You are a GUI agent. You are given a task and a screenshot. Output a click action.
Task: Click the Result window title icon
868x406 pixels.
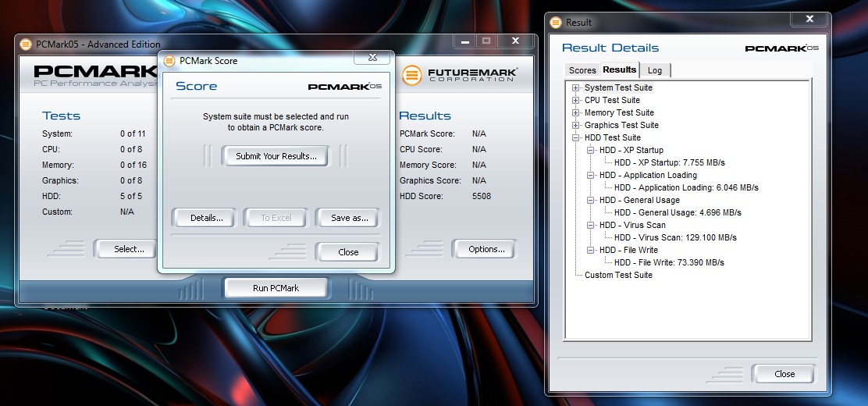[x=556, y=23]
